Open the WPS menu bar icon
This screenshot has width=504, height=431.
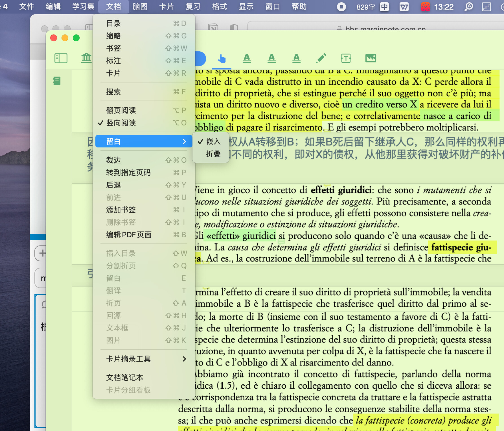tap(404, 7)
